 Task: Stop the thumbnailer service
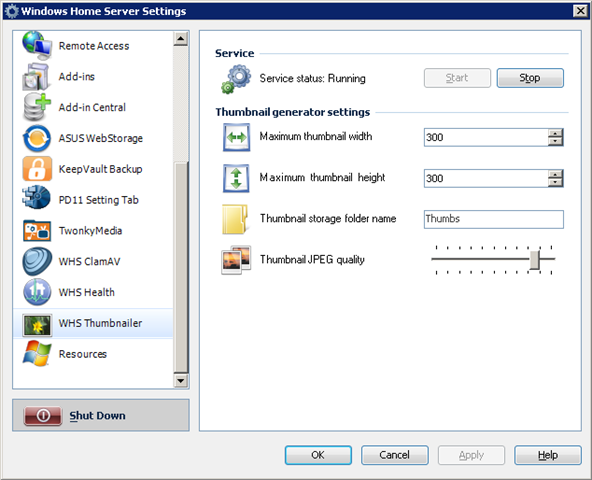click(530, 78)
